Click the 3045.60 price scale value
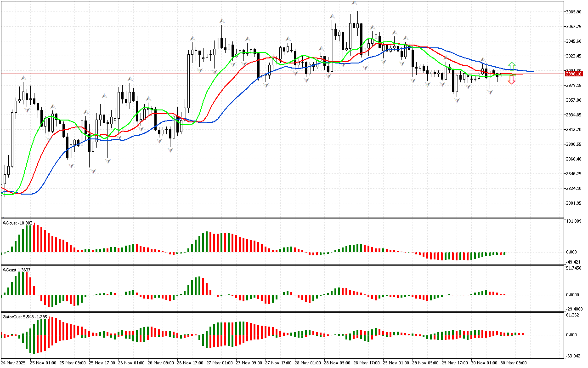This screenshot has height=368, width=588. [574, 41]
